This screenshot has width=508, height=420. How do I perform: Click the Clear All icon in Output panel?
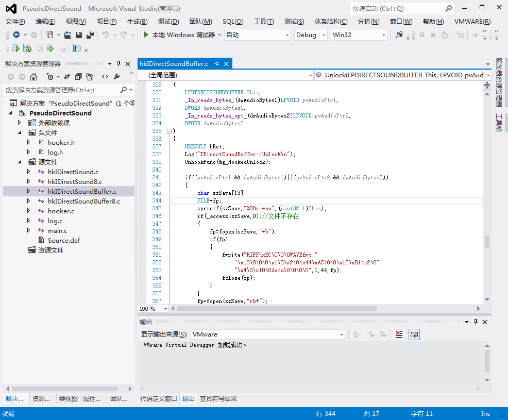tap(399, 334)
